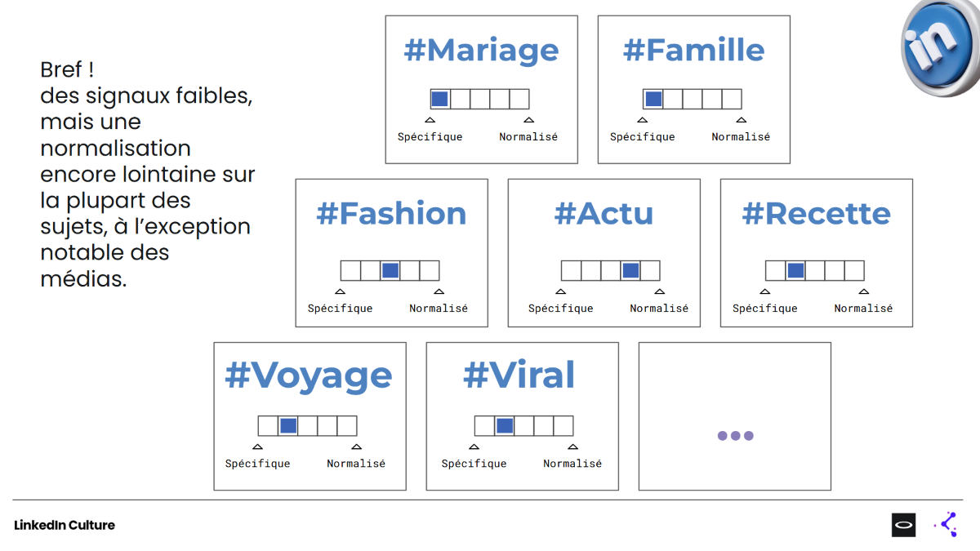Select the filled blue square in #Recette scale
Viewport: 980px width, 551px height.
pyautogui.click(x=795, y=270)
